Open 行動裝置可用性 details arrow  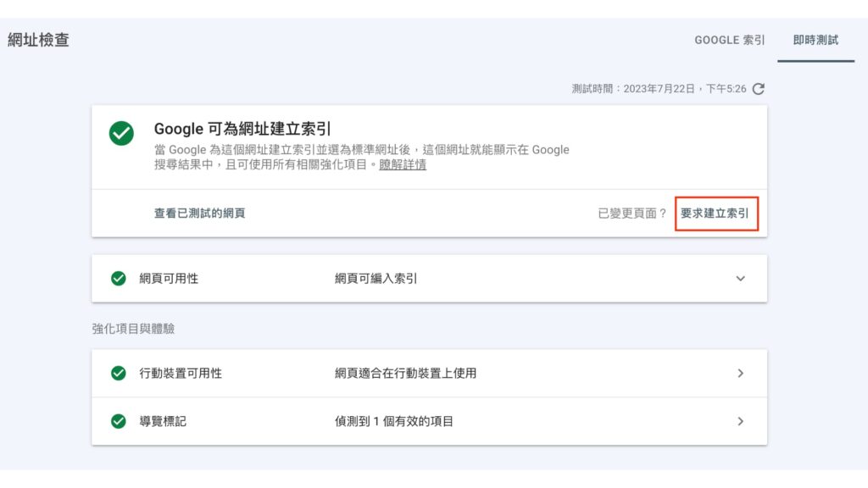click(x=740, y=373)
